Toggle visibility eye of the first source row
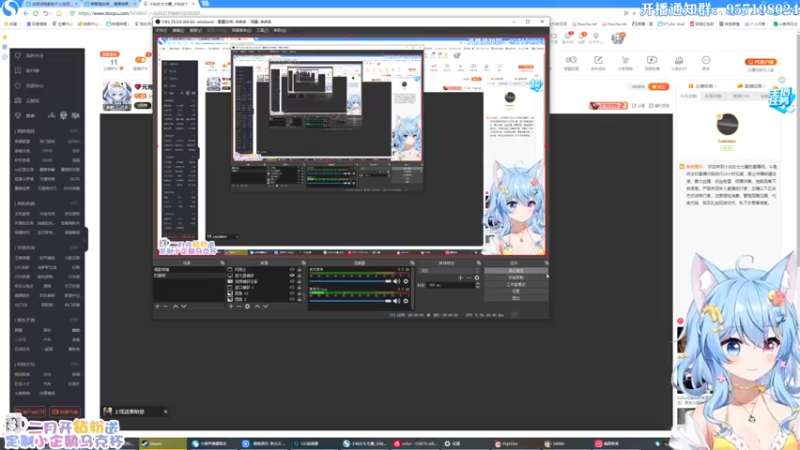Image resolution: width=800 pixels, height=450 pixels. (292, 269)
